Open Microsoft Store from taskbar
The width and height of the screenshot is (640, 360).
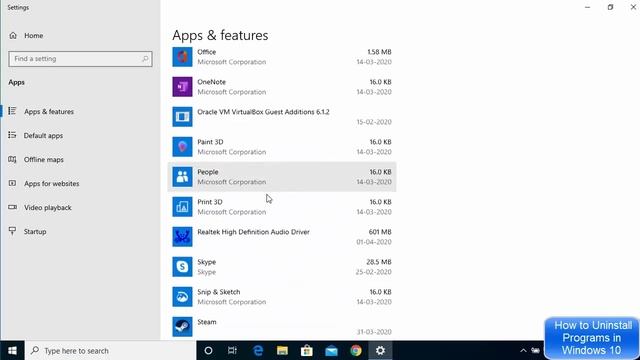click(307, 351)
